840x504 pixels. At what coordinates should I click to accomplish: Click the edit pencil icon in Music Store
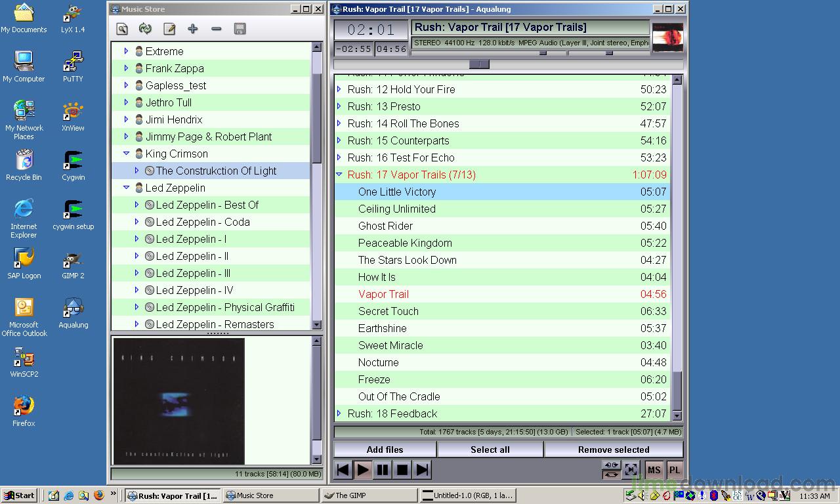(x=169, y=29)
